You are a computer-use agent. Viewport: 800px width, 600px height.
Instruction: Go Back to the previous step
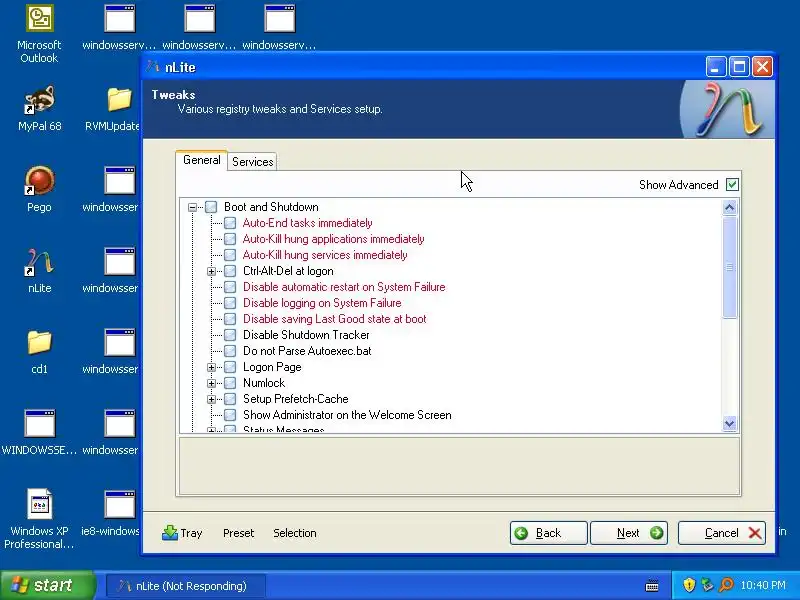(548, 533)
